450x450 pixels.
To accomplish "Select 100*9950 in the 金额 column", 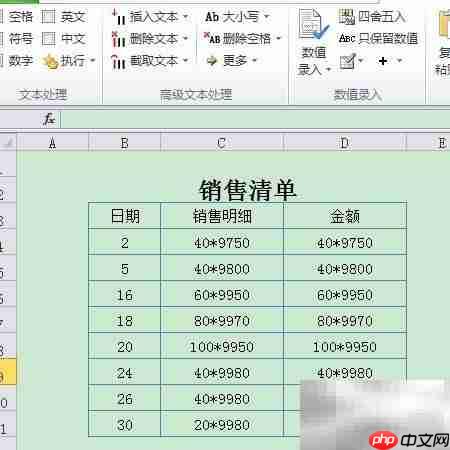I will click(x=345, y=346).
